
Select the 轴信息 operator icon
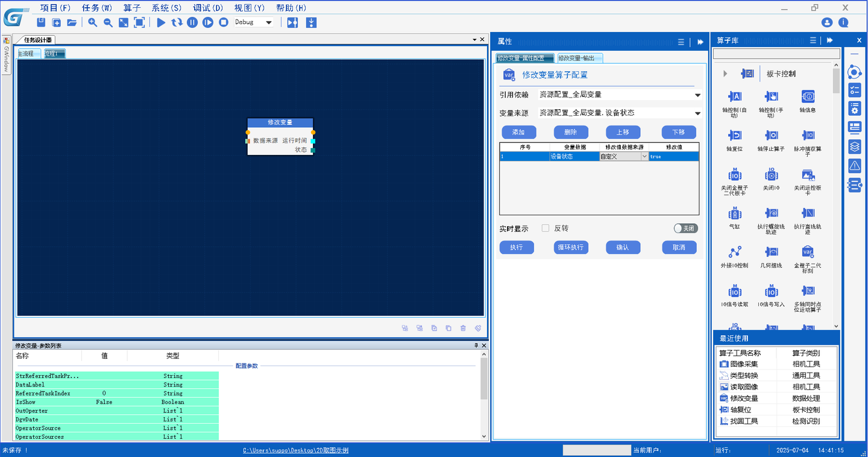[x=808, y=96]
